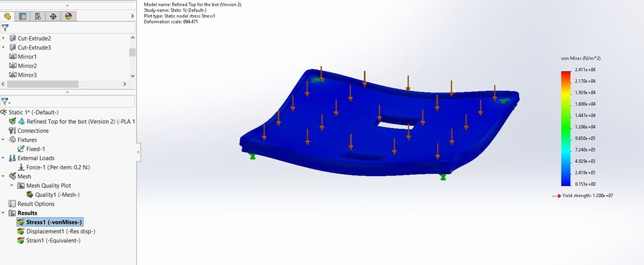Select the Static 1 study node
The image size is (644, 265).
pos(34,112)
